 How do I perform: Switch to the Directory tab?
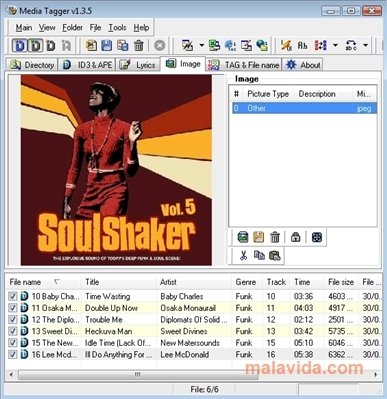[x=32, y=65]
